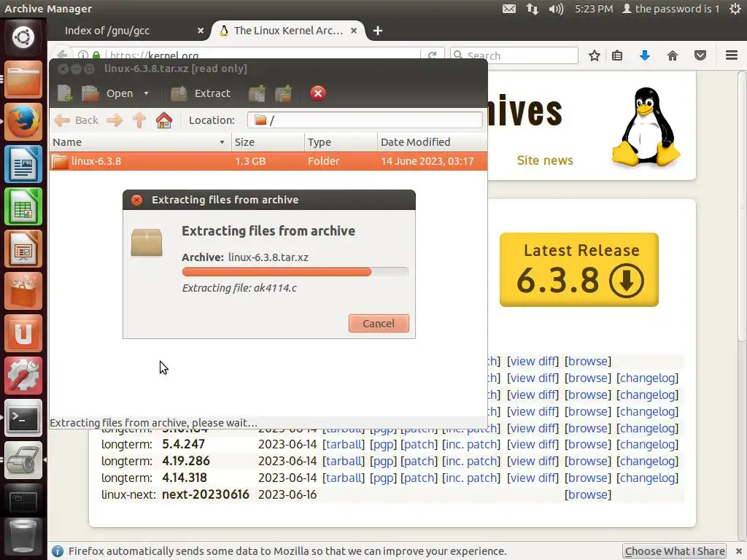747x560 pixels.
Task: Dismiss the Firefox data notification bar
Action: (x=738, y=551)
